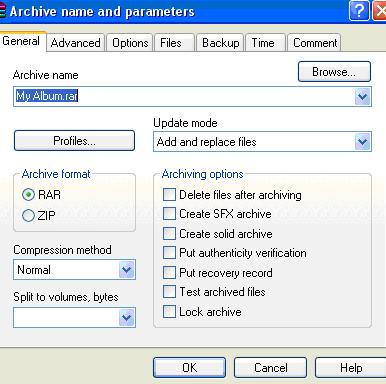The width and height of the screenshot is (386, 384).
Task: Check Create SFX archive
Action: (x=169, y=214)
